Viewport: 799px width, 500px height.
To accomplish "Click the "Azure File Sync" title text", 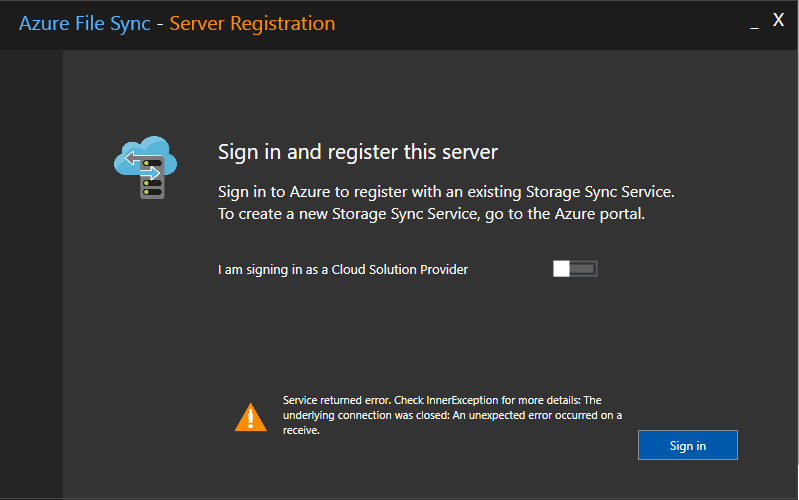I will point(84,23).
